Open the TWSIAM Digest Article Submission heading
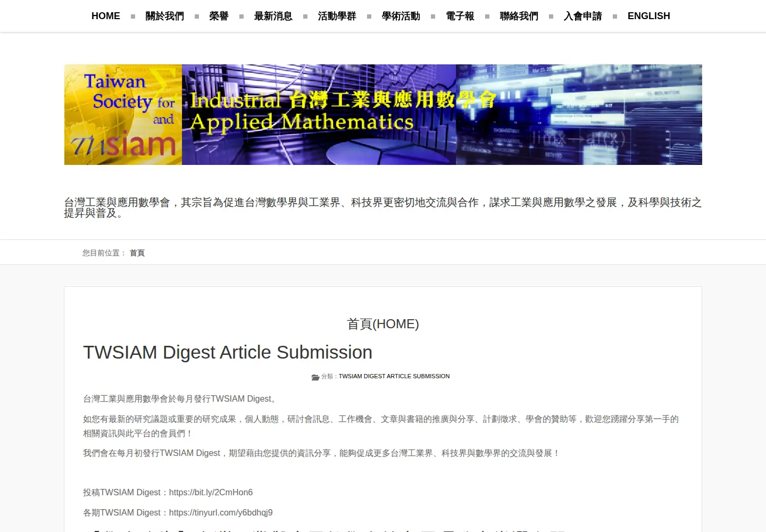 [228, 352]
